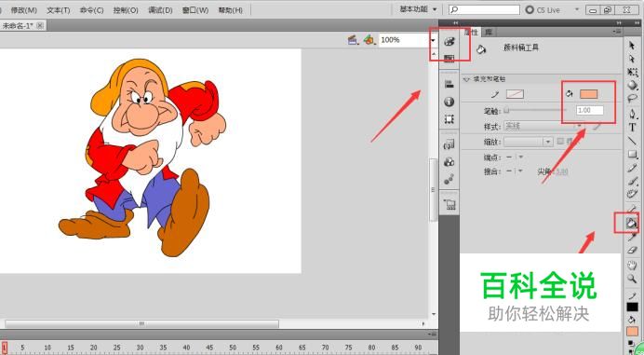
Task: Select the Pen tool
Action: tap(633, 114)
